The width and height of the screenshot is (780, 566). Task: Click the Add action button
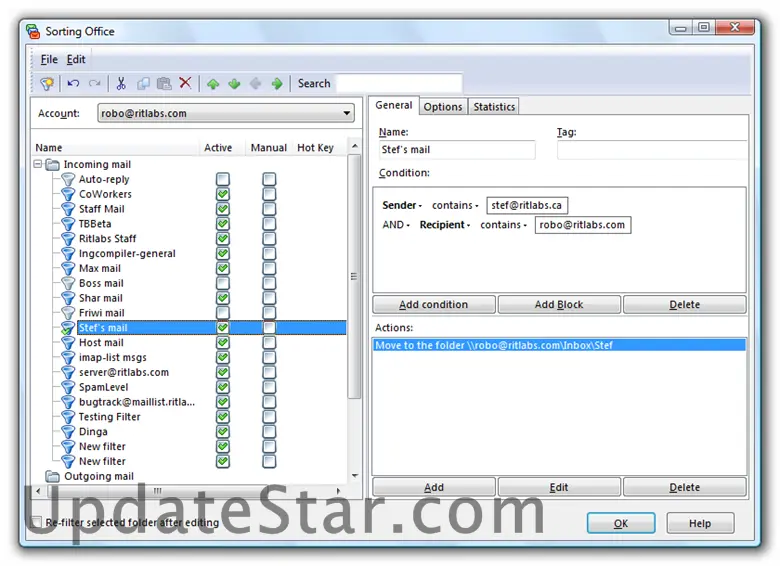pyautogui.click(x=434, y=487)
